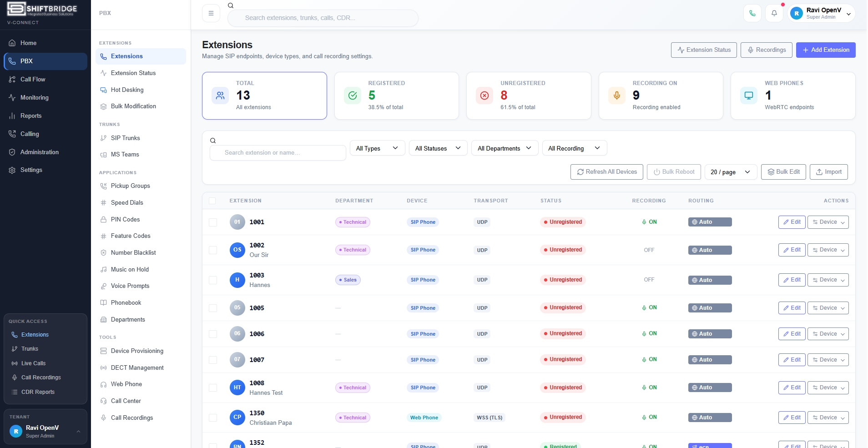Open the All Types filter dropdown
Image resolution: width=868 pixels, height=448 pixels.
[377, 148]
